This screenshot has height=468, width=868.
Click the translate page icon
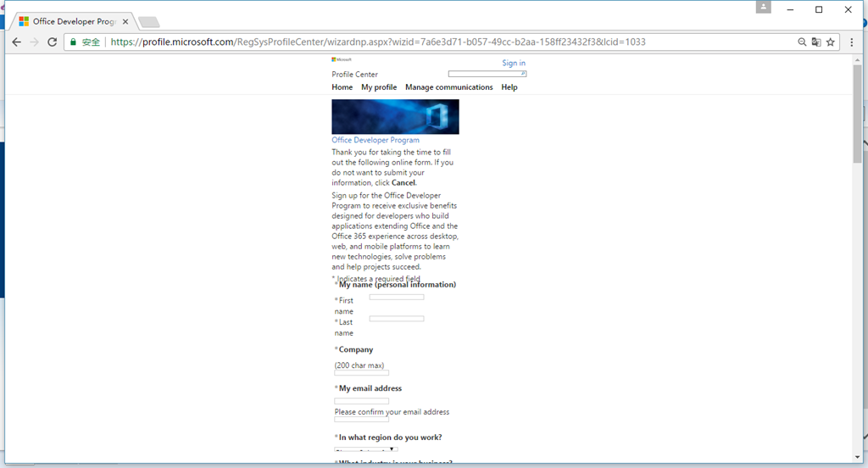point(816,42)
